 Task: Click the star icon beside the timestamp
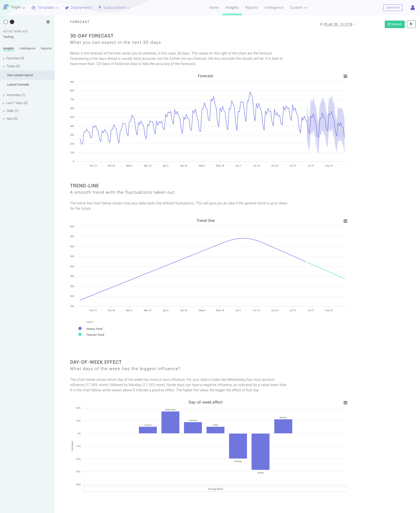click(321, 24)
